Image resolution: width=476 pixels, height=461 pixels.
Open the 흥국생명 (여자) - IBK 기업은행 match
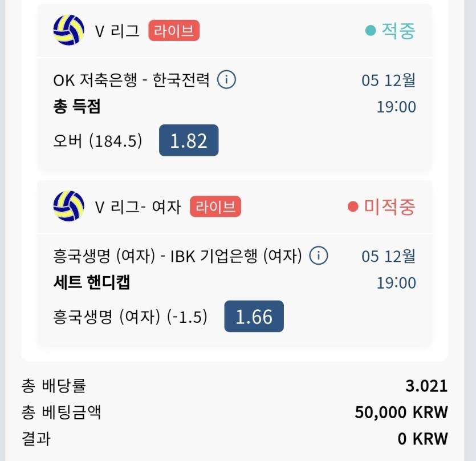(x=177, y=256)
